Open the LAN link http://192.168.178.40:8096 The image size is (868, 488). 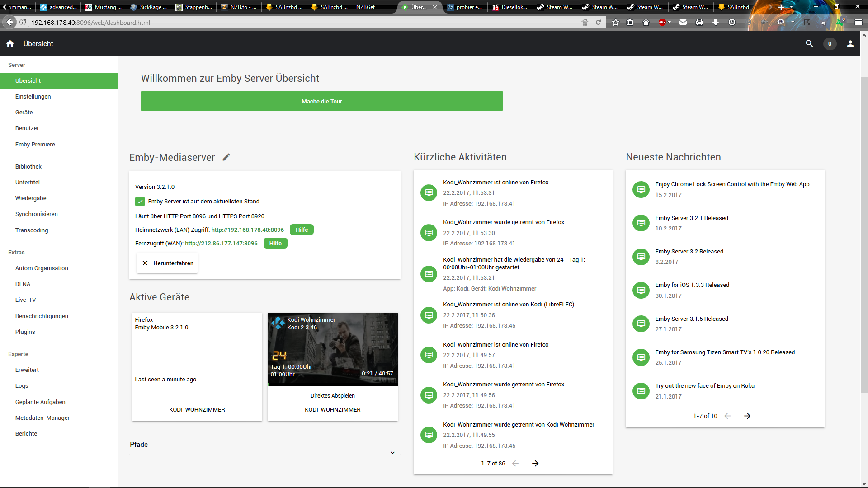coord(248,230)
